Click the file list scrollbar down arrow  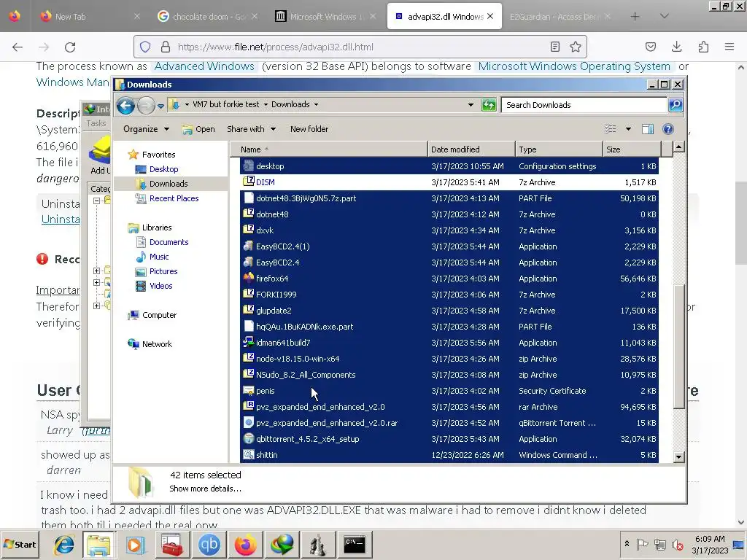pyautogui.click(x=679, y=456)
